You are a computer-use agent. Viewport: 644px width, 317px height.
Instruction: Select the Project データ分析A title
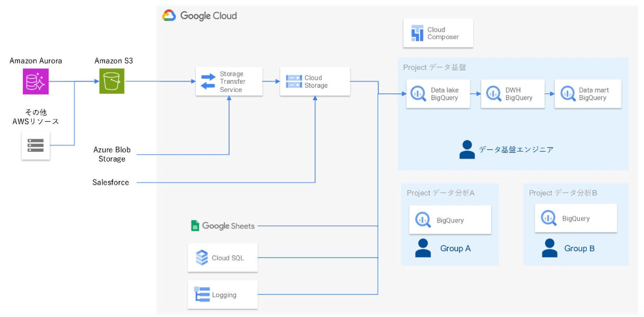[x=441, y=193]
